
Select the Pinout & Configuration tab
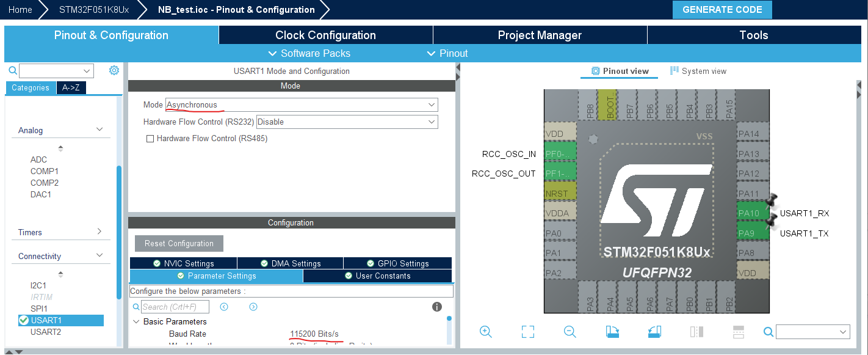click(111, 35)
